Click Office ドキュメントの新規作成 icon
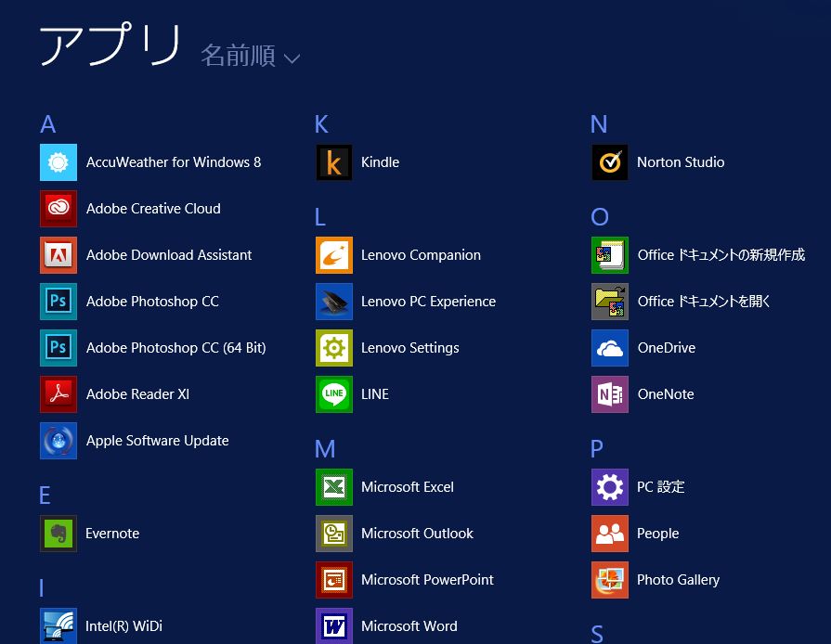The width and height of the screenshot is (831, 644). pos(610,255)
